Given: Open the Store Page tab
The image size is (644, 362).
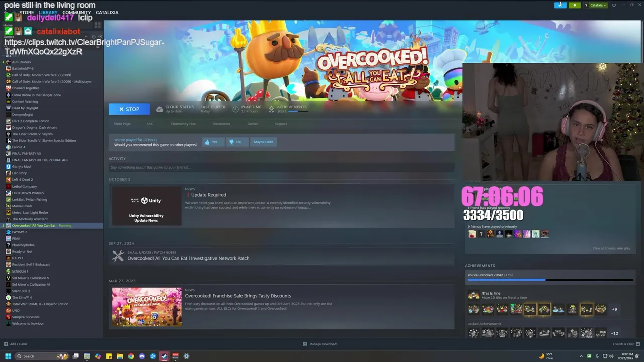Looking at the screenshot, I should [x=122, y=124].
